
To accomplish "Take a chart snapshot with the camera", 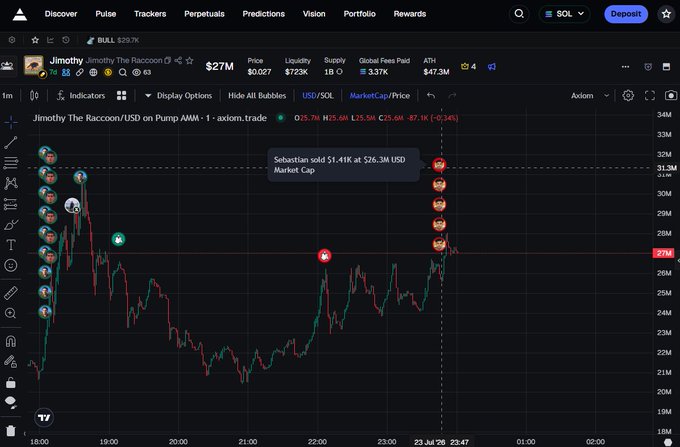I will tap(671, 95).
